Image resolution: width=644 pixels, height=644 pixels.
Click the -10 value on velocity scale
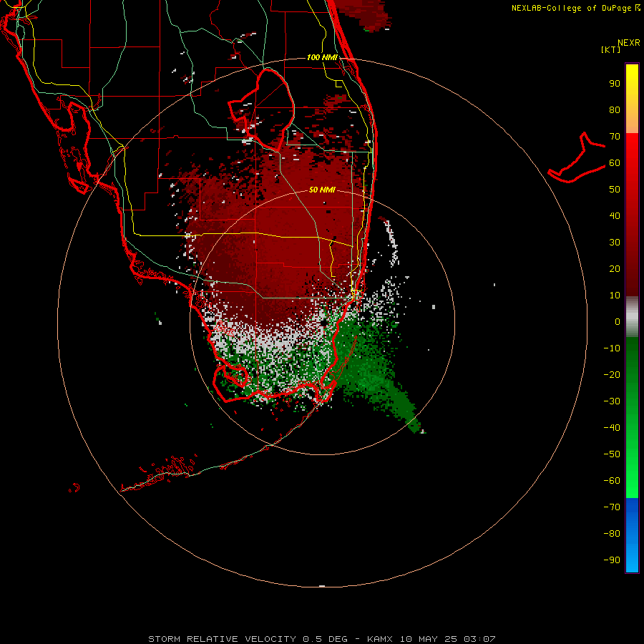[612, 348]
